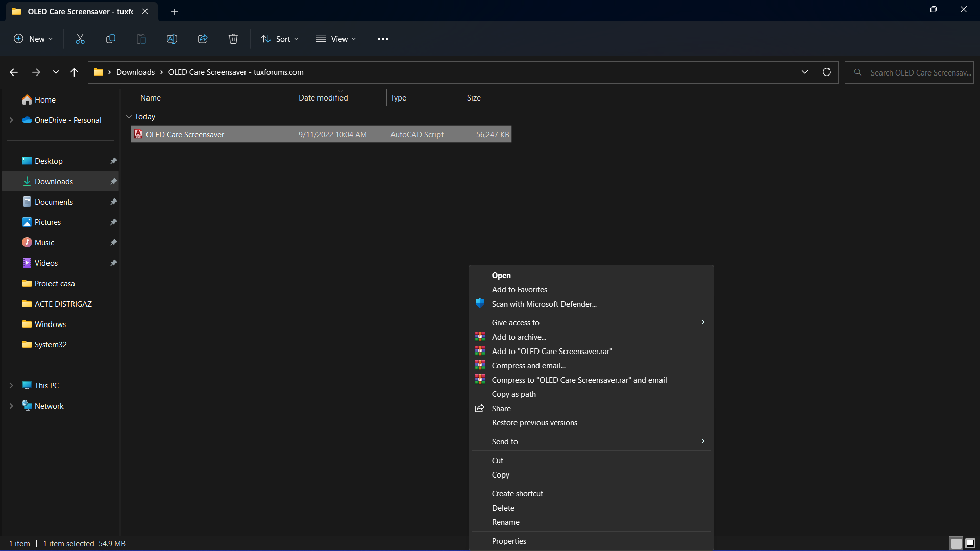Viewport: 980px width, 551px height.
Task: Click the Delete trash icon in toolbar
Action: [233, 39]
